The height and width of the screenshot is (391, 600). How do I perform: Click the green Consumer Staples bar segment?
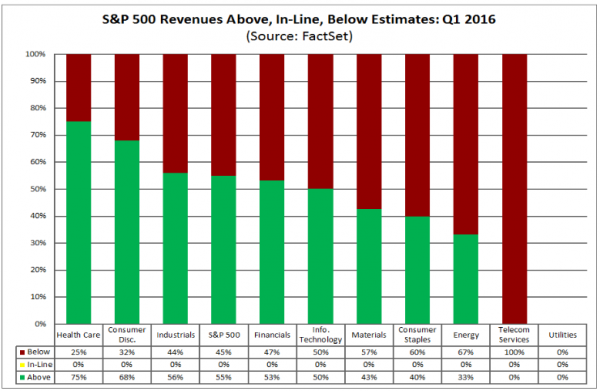pyautogui.click(x=417, y=270)
